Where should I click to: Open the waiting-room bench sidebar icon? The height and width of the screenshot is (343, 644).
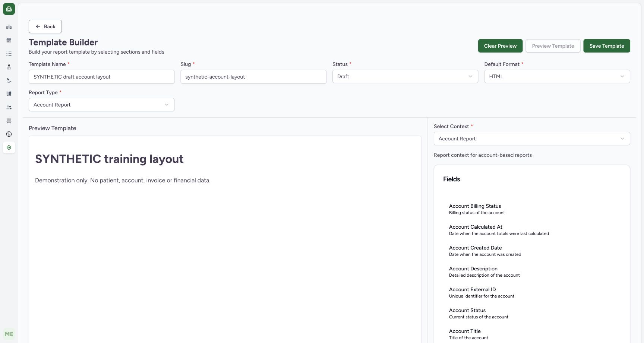(x=9, y=121)
